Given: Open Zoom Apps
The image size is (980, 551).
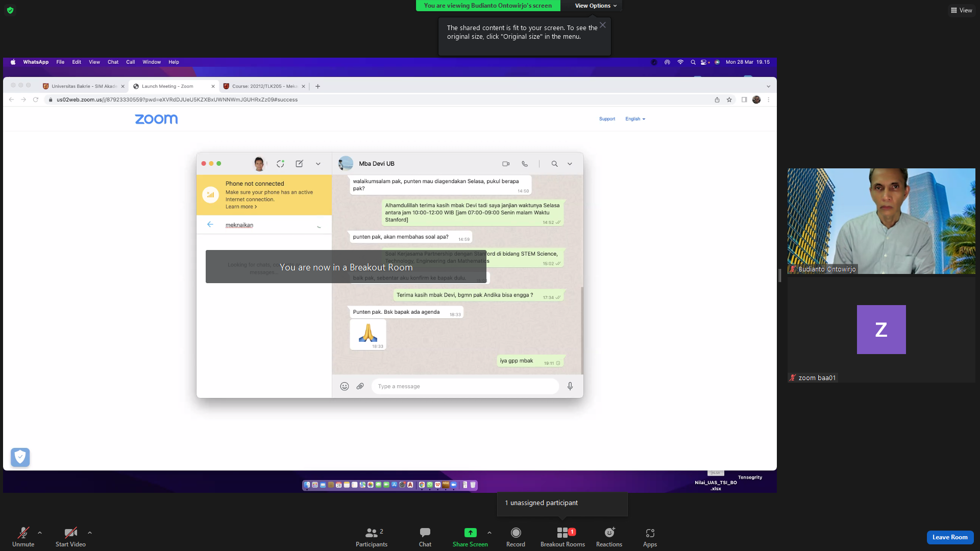Looking at the screenshot, I should click(x=650, y=537).
